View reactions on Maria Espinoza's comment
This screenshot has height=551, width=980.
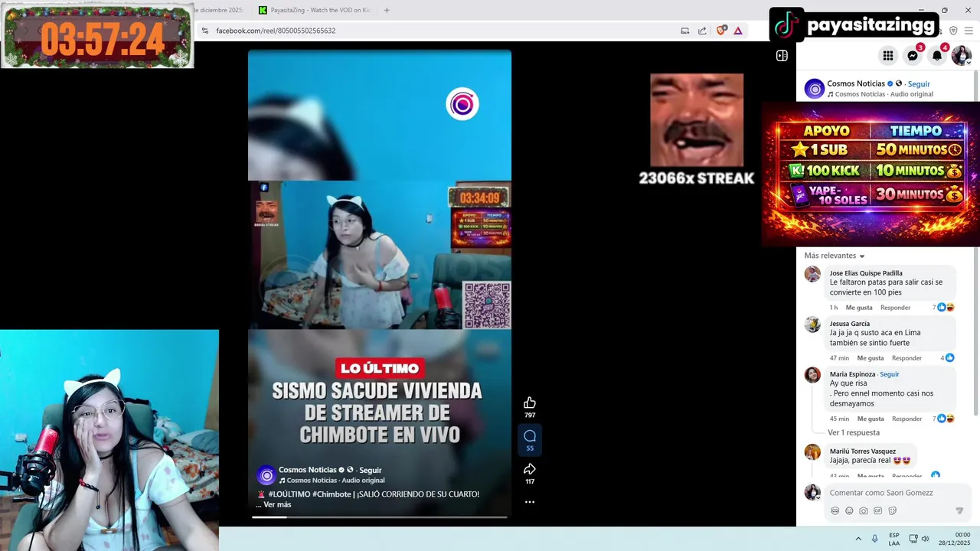(943, 419)
